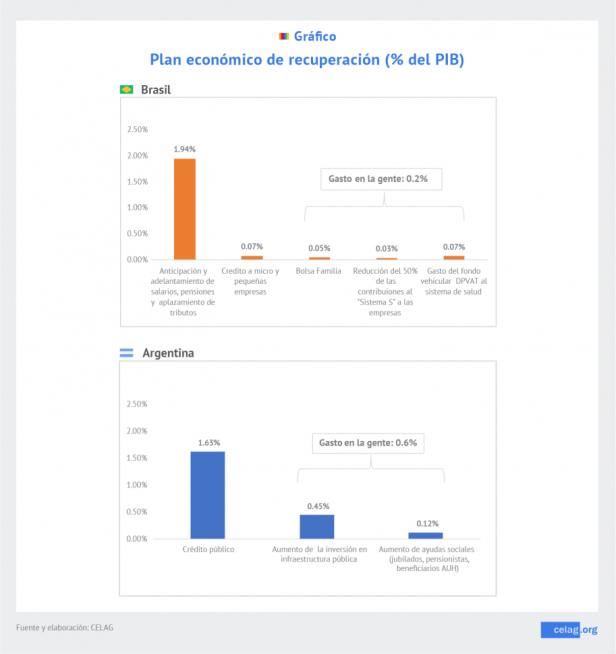Screen dimensions: 616x654
Task: Click the "Bolsa Familia" axis label
Action: click(x=319, y=271)
